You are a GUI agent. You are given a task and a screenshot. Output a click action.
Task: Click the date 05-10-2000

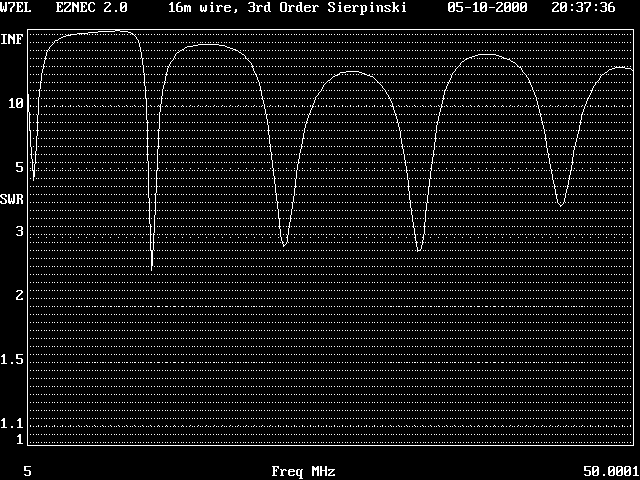tap(487, 7)
